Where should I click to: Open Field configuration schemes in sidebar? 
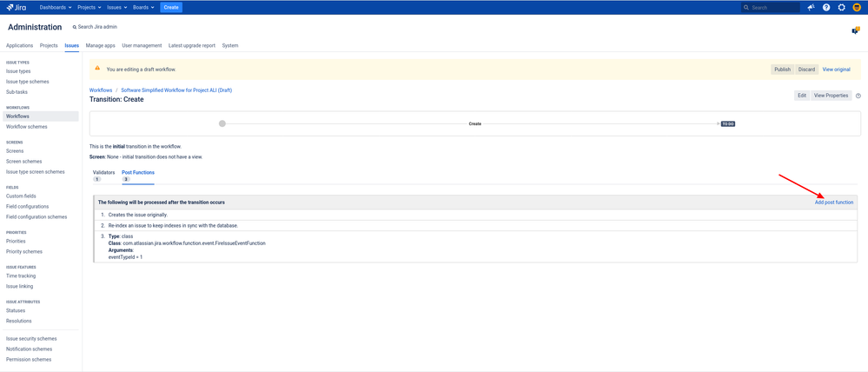36,217
